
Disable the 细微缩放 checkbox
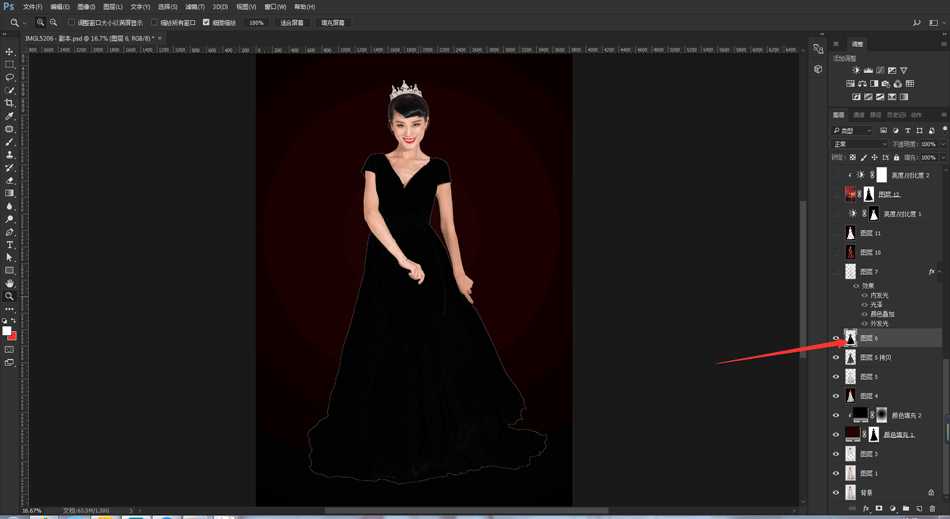(207, 22)
